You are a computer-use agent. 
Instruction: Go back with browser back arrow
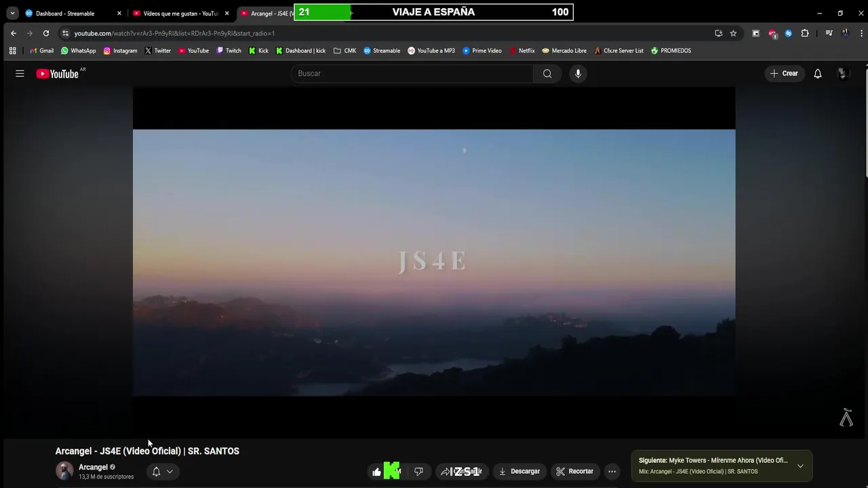(14, 33)
